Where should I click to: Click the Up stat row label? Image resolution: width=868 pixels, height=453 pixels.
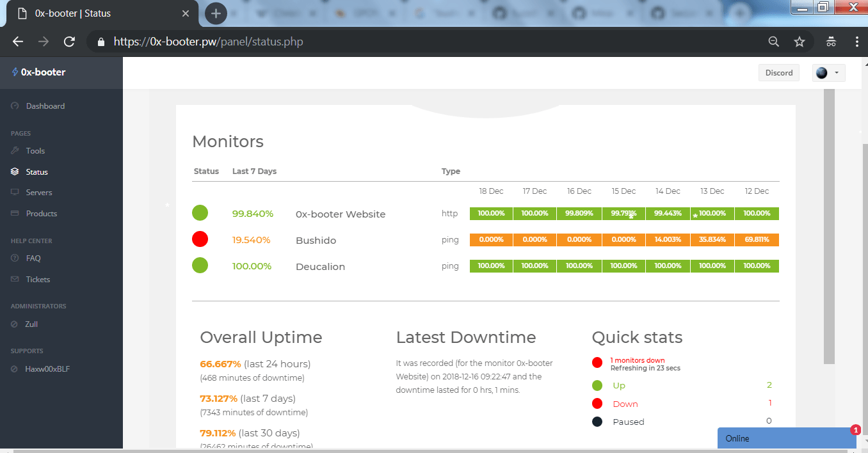619,386
